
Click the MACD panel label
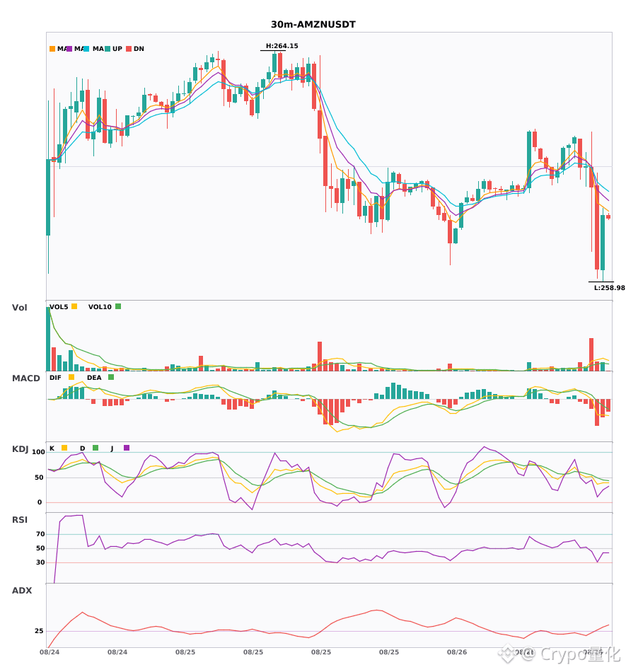[25, 378]
